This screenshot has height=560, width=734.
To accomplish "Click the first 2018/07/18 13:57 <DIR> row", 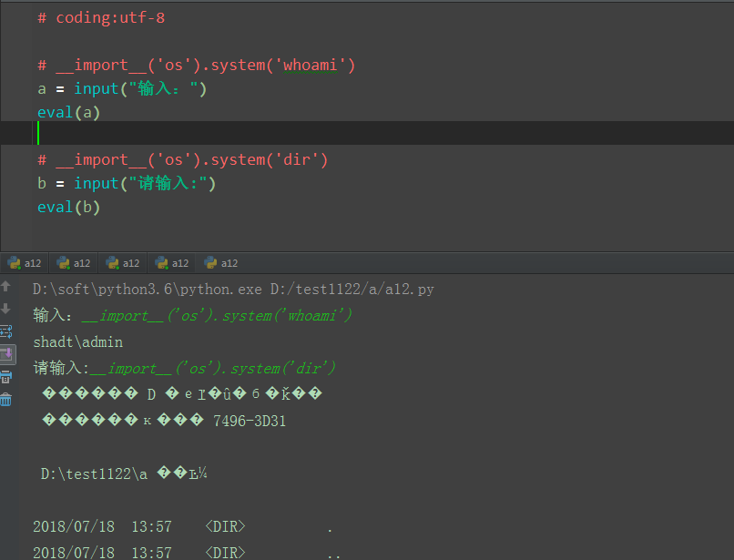I will [x=182, y=526].
